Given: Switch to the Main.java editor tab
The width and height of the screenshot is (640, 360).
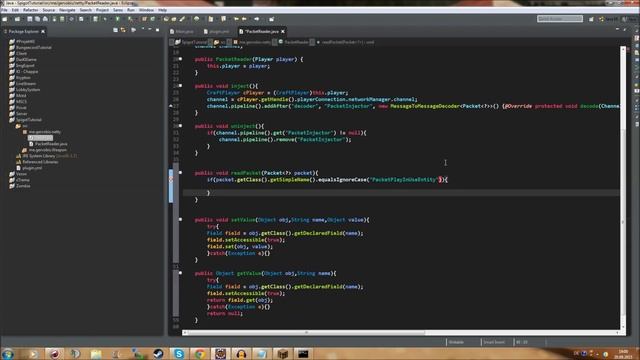Looking at the screenshot, I should (x=182, y=31).
